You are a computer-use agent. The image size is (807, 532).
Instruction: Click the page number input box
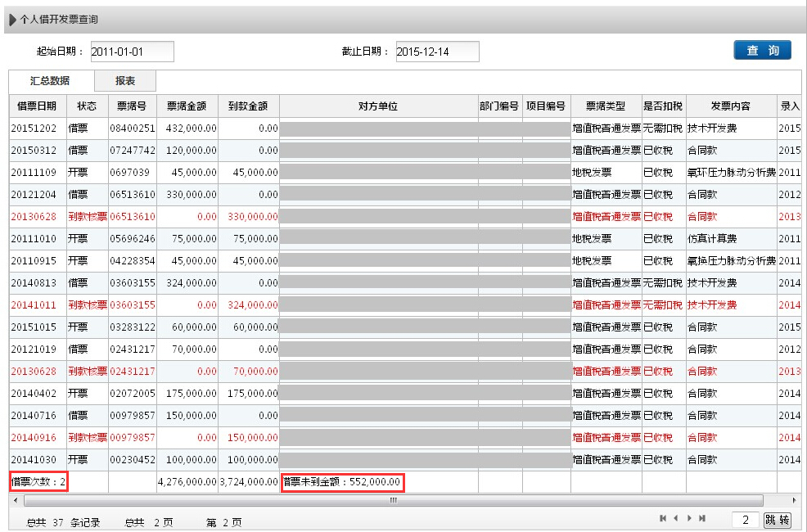tap(745, 520)
